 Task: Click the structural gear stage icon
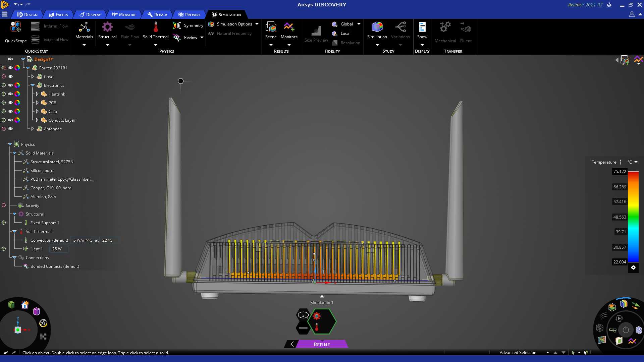click(x=316, y=316)
